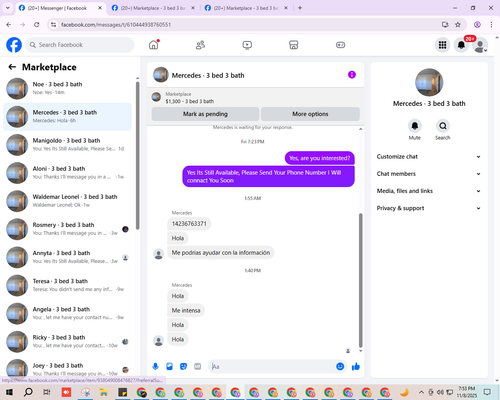Send a thumbs-up like
Image resolution: width=500 pixels, height=400 pixels.
point(356,367)
